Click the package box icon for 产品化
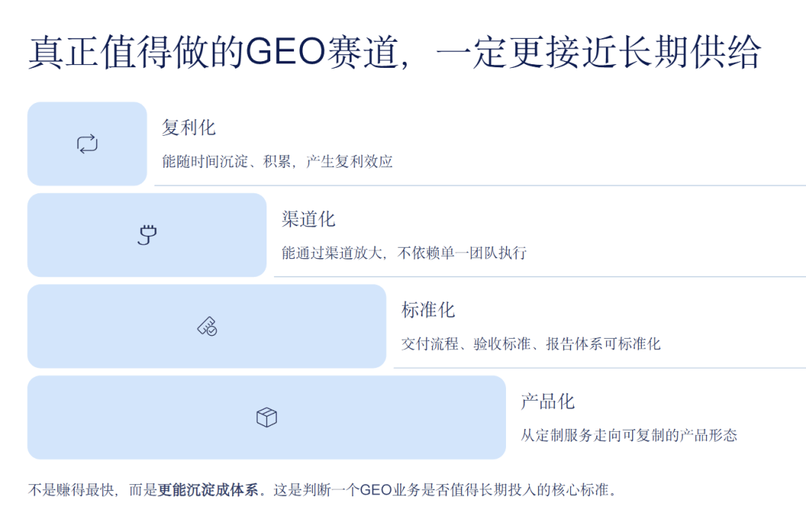 pos(266,418)
